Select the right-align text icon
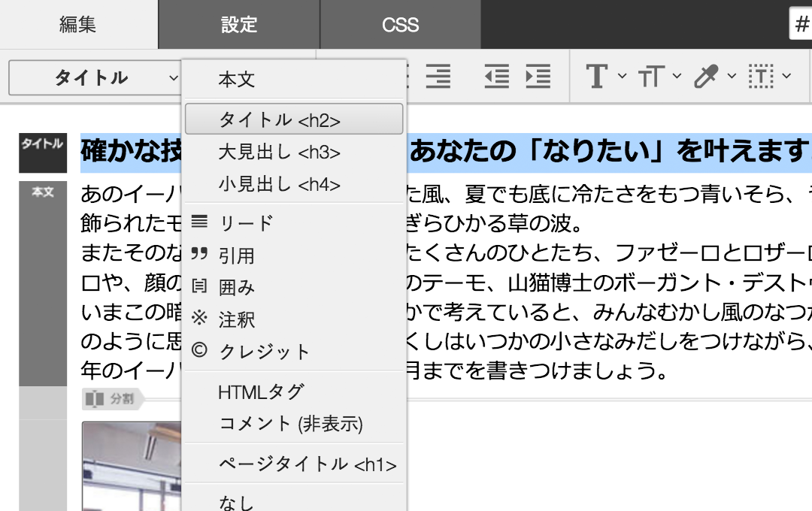Image resolution: width=812 pixels, height=511 pixels. pyautogui.click(x=438, y=77)
